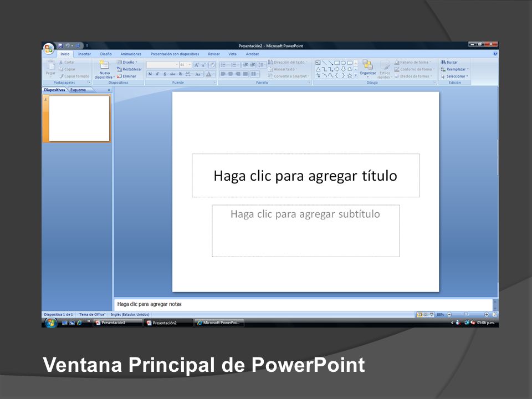This screenshot has width=532, height=399.
Task: Click the Windows Start orb
Action: click(x=50, y=323)
